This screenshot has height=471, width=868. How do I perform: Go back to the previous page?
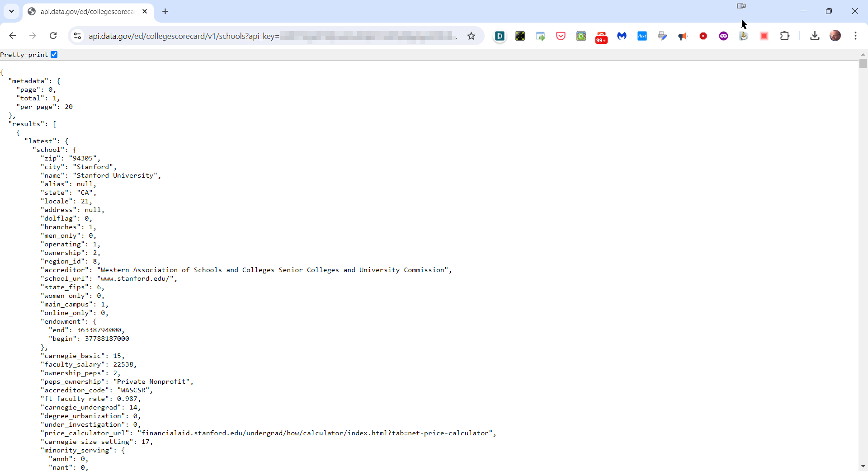pyautogui.click(x=13, y=36)
